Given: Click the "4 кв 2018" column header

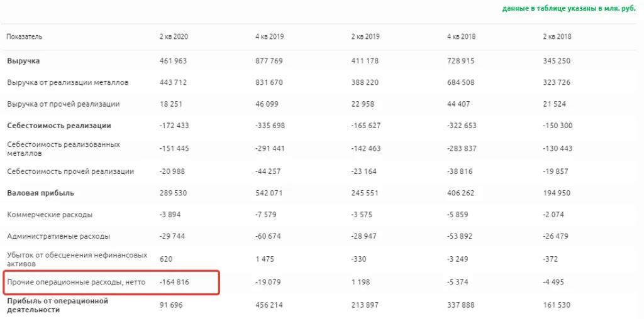Looking at the screenshot, I should point(461,36).
